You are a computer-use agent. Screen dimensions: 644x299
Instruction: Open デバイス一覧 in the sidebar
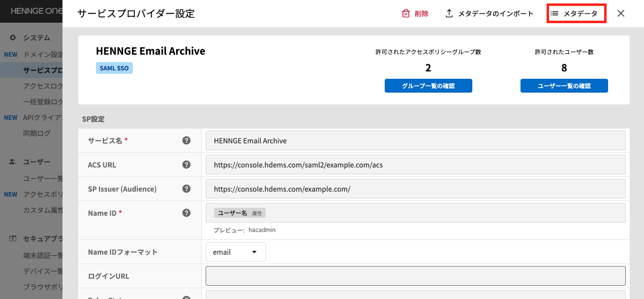43,271
